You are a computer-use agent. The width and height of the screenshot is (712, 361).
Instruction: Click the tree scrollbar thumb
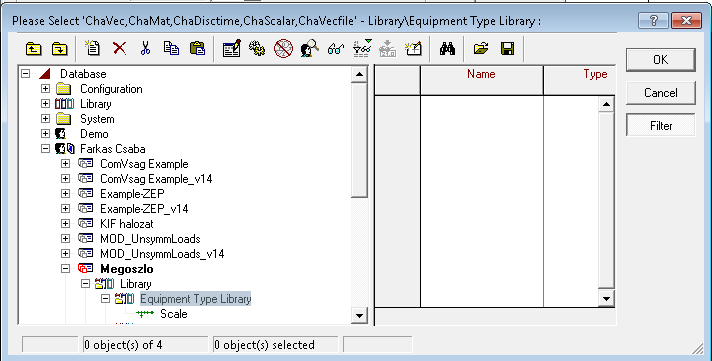click(359, 140)
